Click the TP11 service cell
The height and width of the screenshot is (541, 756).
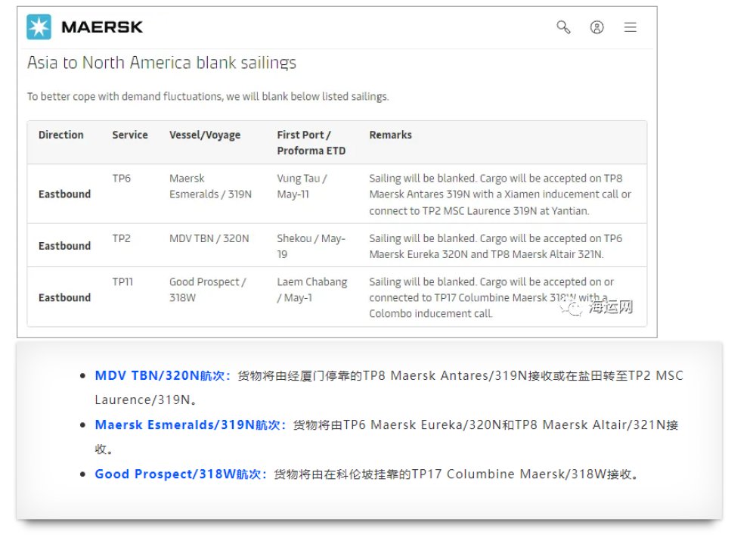coord(122,281)
